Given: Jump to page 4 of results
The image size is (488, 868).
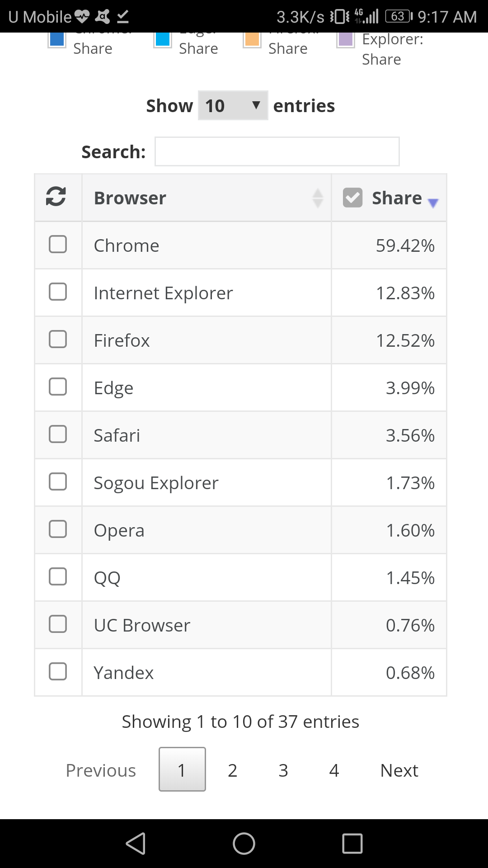Looking at the screenshot, I should pyautogui.click(x=334, y=770).
